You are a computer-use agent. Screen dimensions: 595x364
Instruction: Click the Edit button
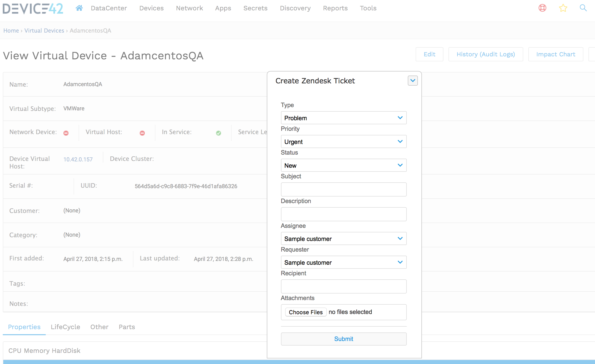tap(429, 54)
